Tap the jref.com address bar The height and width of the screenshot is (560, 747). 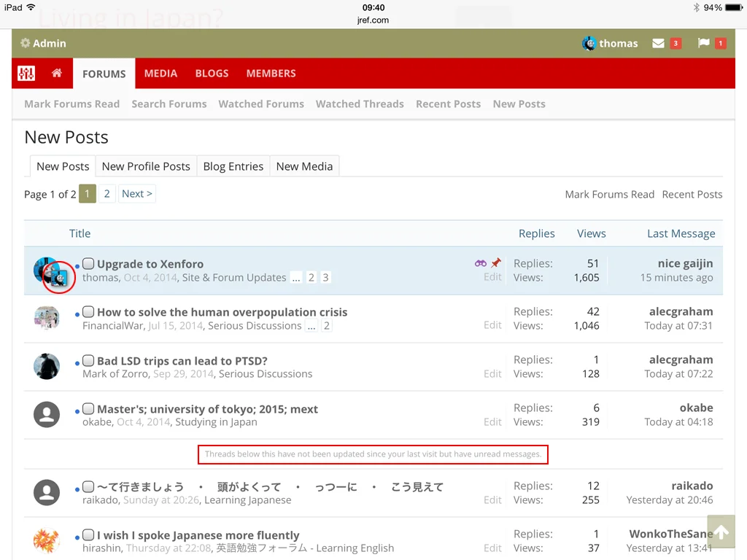tap(373, 20)
